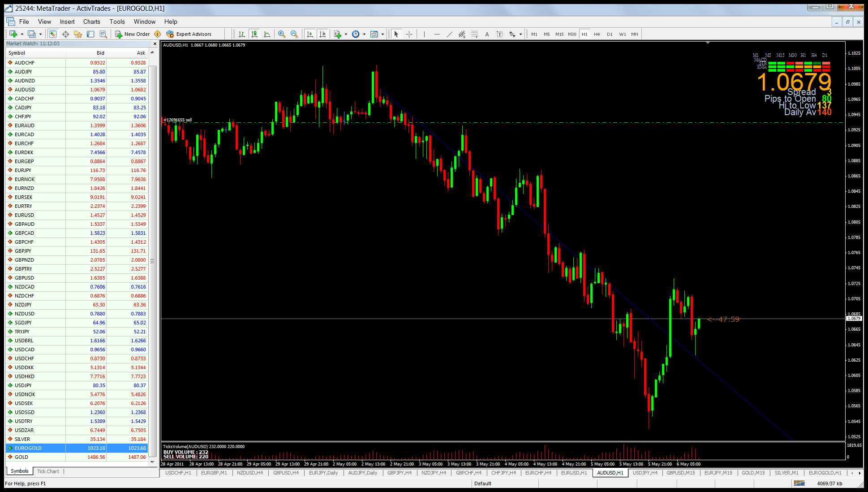Select the Crosshair cursor tool
This screenshot has width=868, height=492.
409,34
